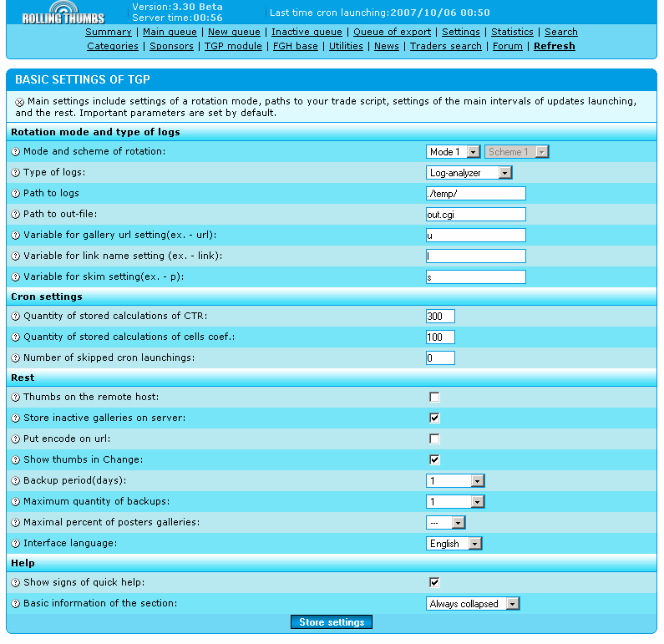The image size is (664, 644).
Task: Tick the Put encode on url checkbox
Action: pyautogui.click(x=434, y=439)
